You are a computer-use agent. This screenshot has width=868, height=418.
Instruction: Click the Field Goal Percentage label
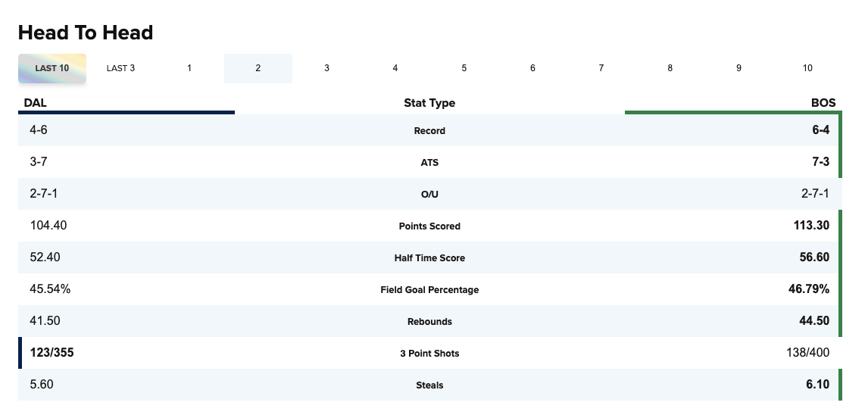click(429, 290)
